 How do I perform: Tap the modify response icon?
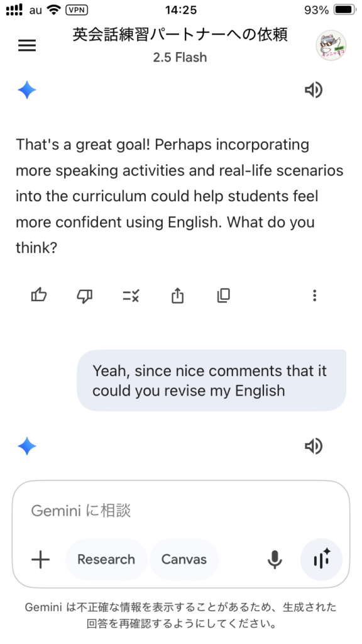click(131, 296)
